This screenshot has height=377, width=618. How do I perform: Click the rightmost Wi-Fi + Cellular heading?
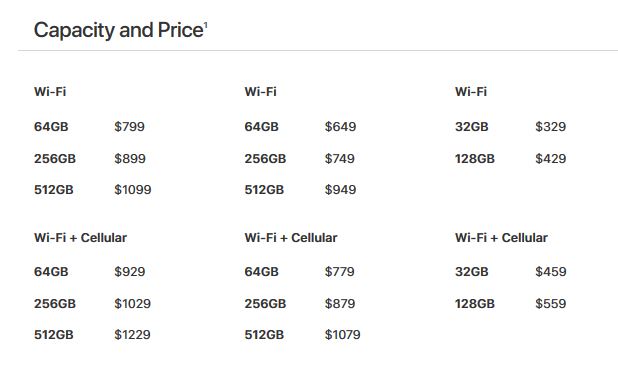point(501,238)
